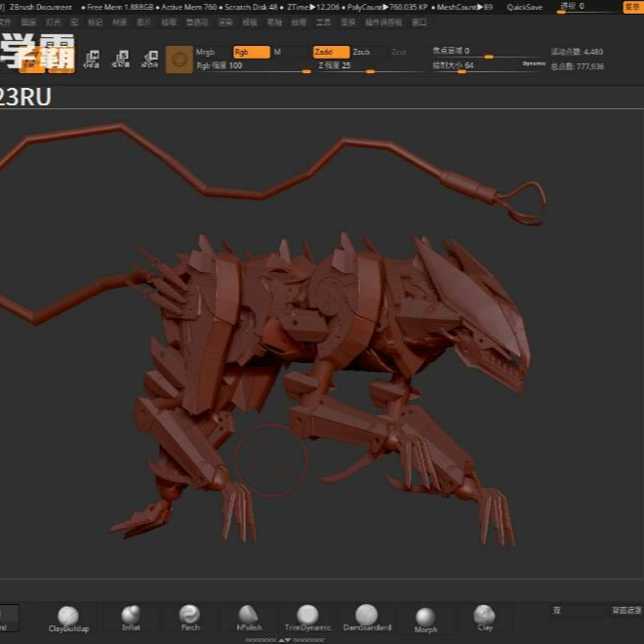The image size is (644, 644).
Task: Select the Morph brush
Action: click(x=425, y=617)
